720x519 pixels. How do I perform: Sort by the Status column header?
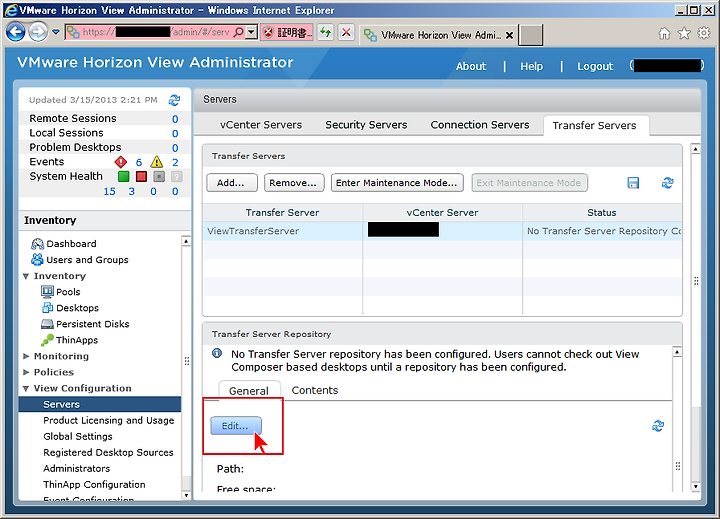click(x=602, y=213)
